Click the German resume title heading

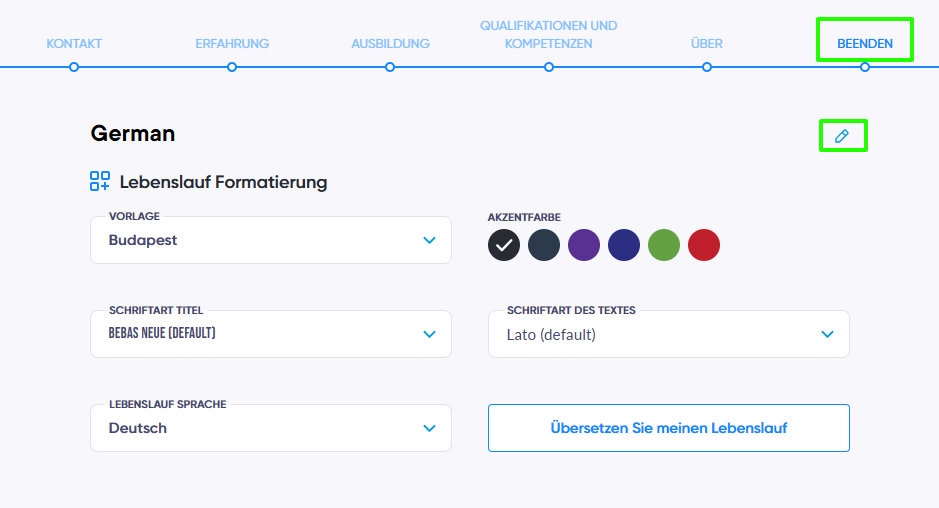click(133, 133)
